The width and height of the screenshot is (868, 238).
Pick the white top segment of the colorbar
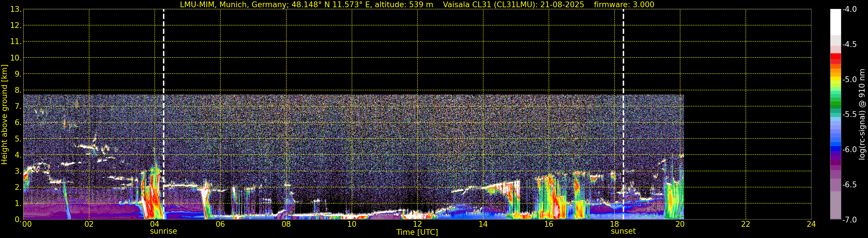[x=836, y=22]
